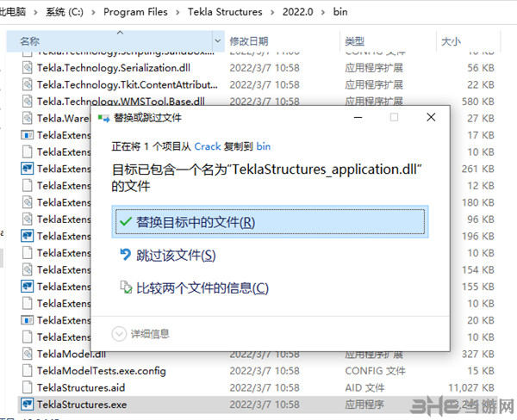
Task: Select icon of Tekla.Ware file row
Action: pos(28,118)
